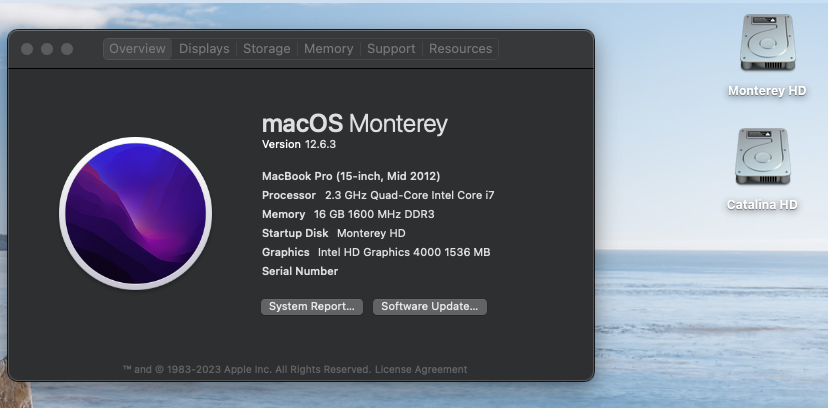Click the Software Update button
828x408 pixels.
click(430, 307)
